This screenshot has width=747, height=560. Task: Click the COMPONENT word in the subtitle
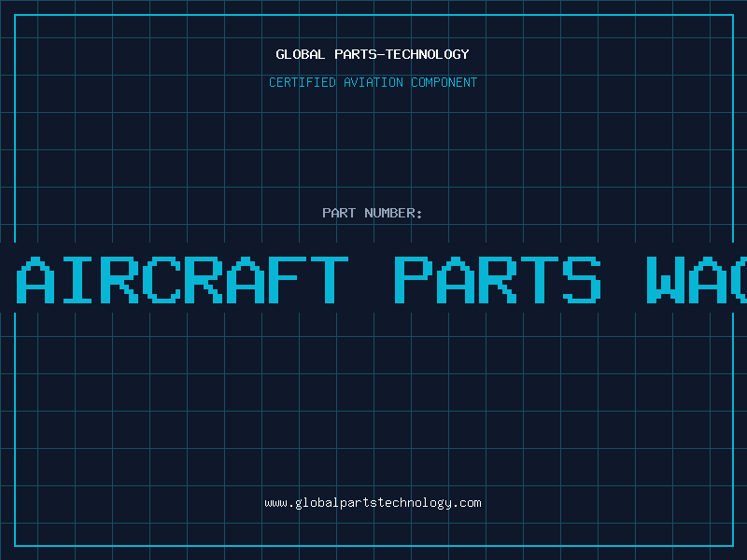(444, 82)
